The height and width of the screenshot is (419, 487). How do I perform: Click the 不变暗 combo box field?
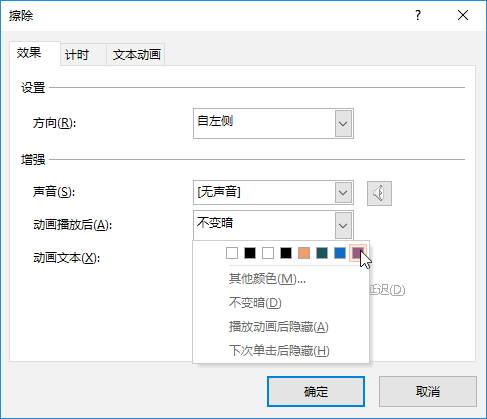(273, 225)
